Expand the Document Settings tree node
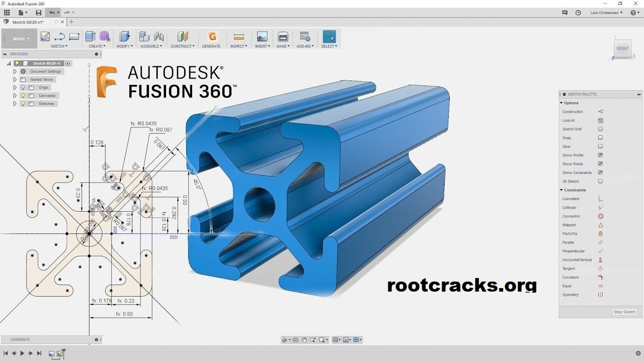The height and width of the screenshot is (362, 644). tap(15, 71)
